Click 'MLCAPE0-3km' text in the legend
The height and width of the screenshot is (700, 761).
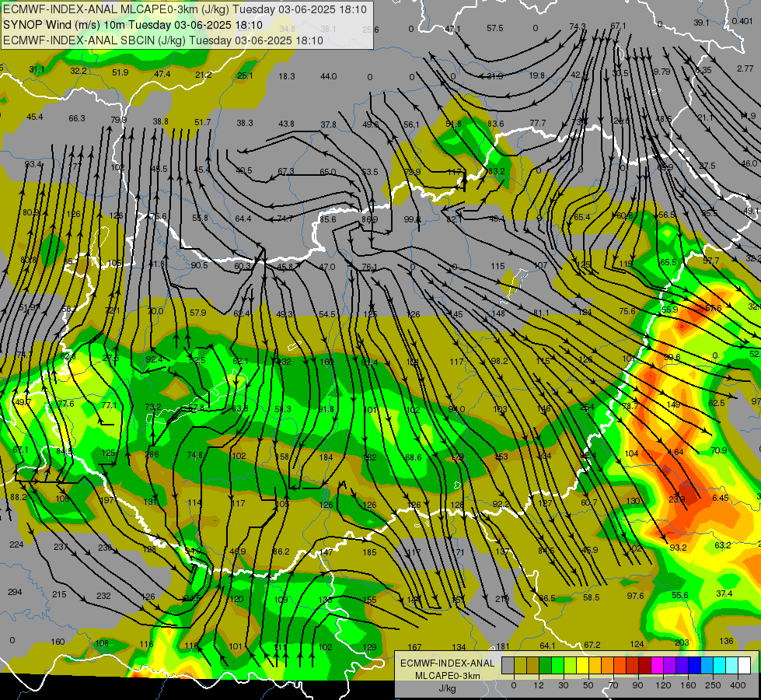tap(447, 675)
